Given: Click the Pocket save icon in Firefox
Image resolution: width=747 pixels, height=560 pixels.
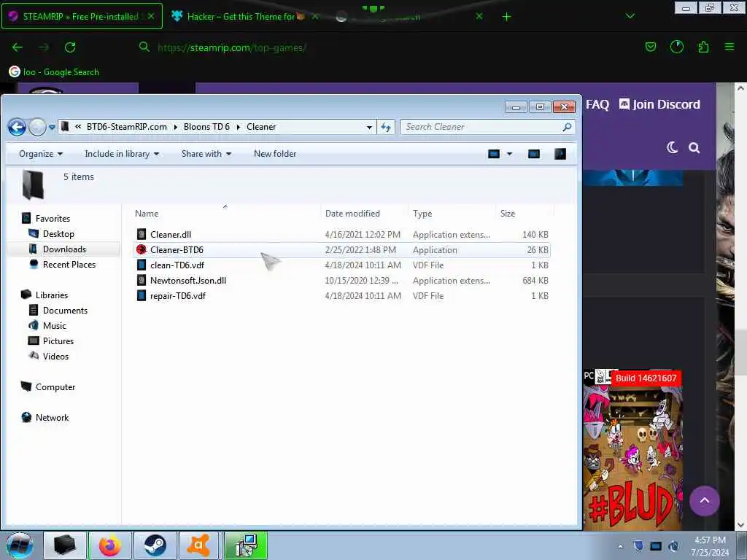Looking at the screenshot, I should [x=650, y=47].
